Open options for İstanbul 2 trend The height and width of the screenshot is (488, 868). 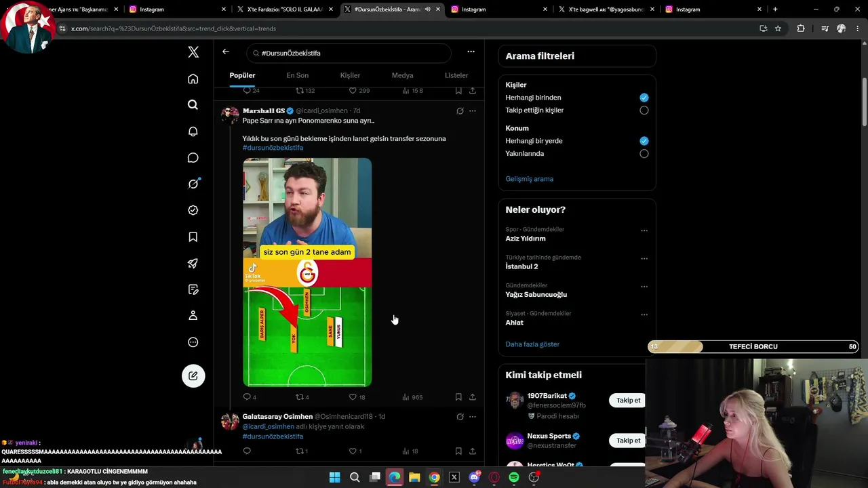coord(644,258)
